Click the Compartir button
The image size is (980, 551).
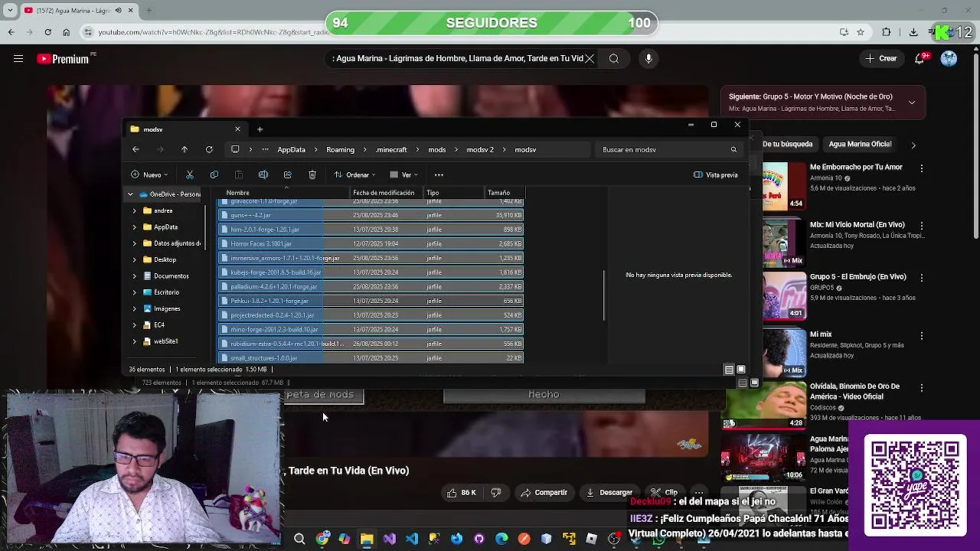click(544, 493)
